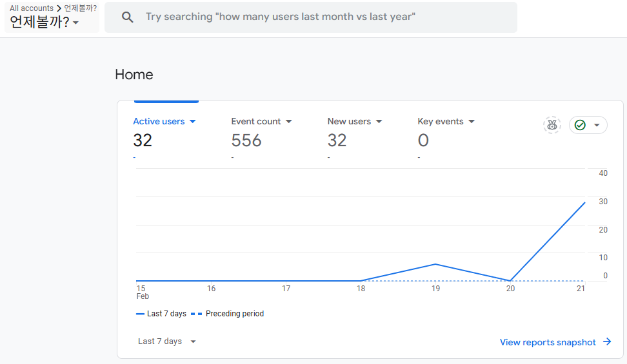
Task: Click the 21 date on chart axis
Action: click(x=581, y=289)
